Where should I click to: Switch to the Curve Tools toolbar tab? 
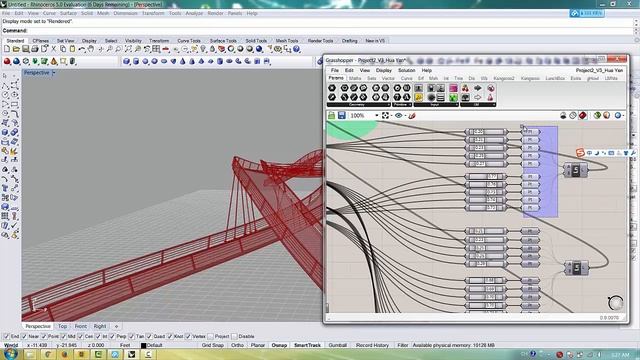[x=189, y=41]
